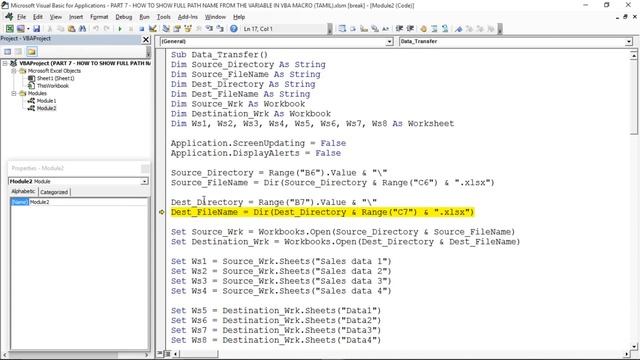The width and height of the screenshot is (640, 360).
Task: Select ThisWorkbook in project tree
Action: [x=53, y=86]
